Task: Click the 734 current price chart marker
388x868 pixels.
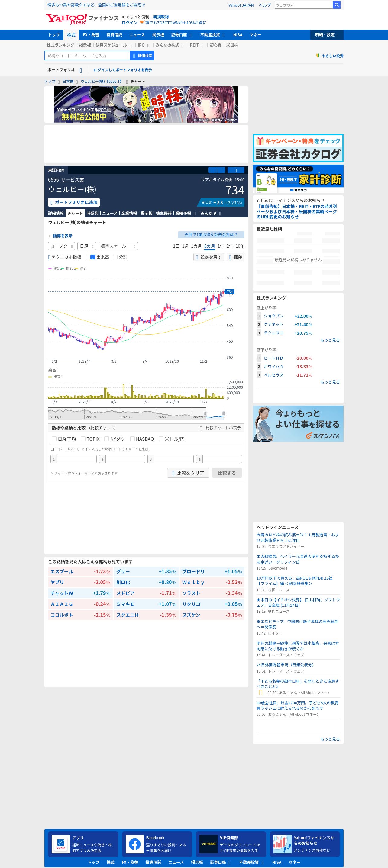Action: tap(230, 292)
